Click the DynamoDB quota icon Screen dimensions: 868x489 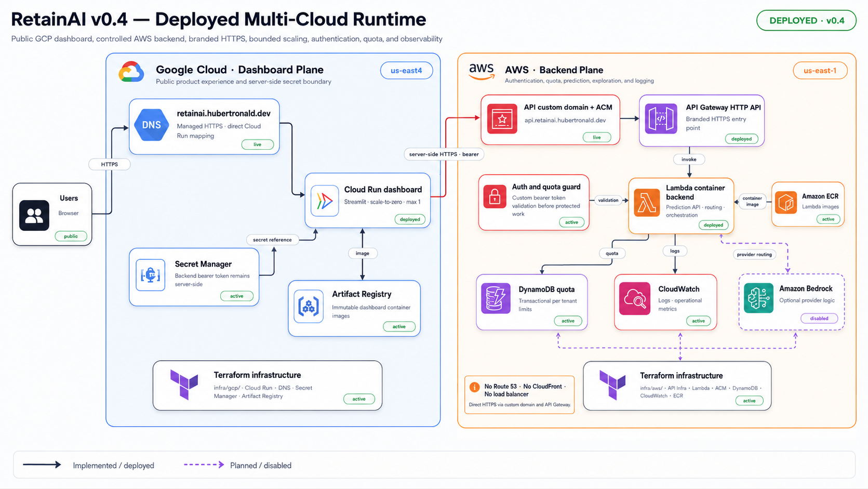click(x=496, y=298)
